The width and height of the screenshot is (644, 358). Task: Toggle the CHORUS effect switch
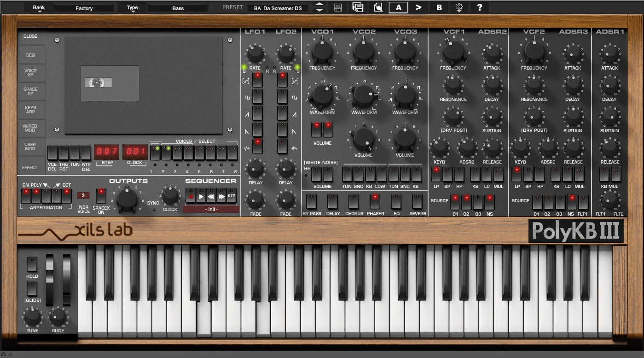354,201
